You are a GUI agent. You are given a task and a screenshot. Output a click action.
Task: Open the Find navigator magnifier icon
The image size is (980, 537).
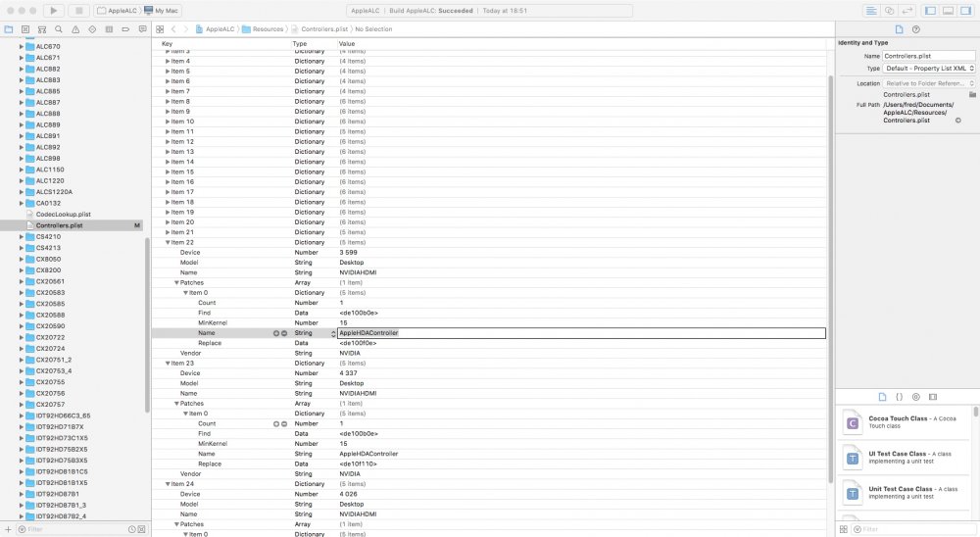[58, 29]
